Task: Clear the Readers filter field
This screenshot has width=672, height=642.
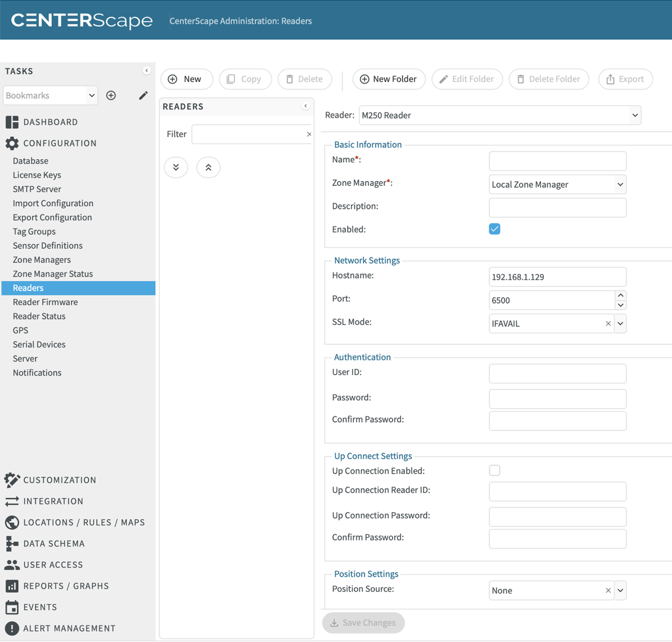Action: pos(309,134)
